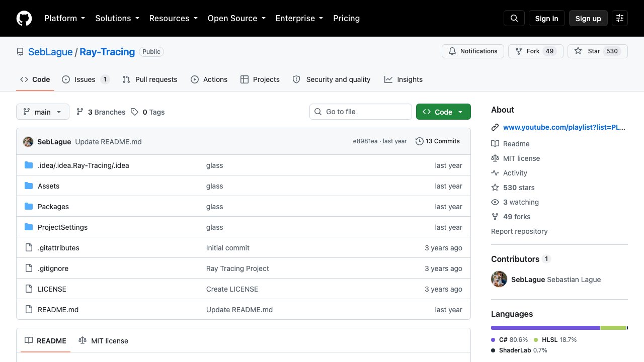The image size is (644, 362).
Task: Expand the Open Source menu
Action: tap(236, 18)
